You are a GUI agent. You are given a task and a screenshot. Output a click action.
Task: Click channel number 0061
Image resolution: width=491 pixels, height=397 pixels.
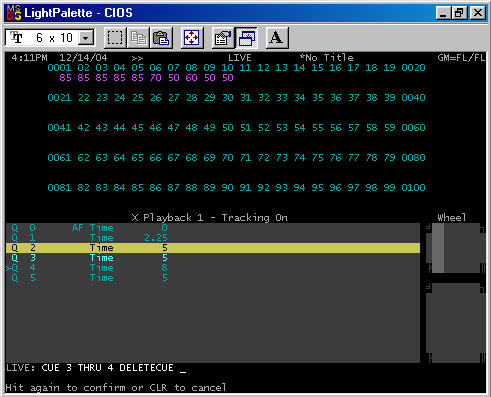coord(59,158)
